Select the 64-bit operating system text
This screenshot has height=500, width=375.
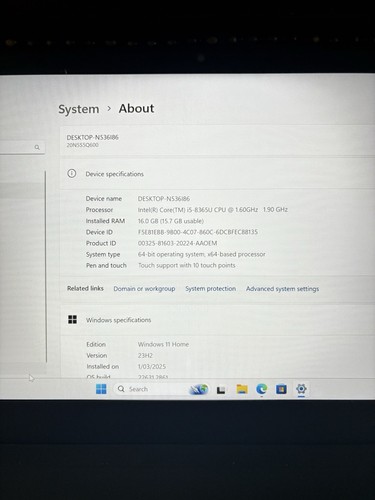coord(202,254)
